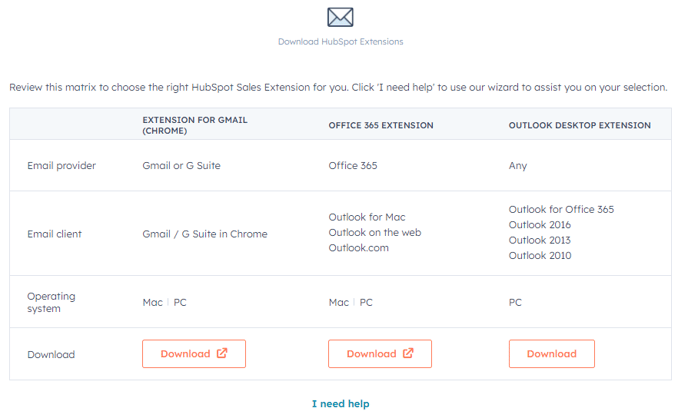Click the 'Outlook for Mac' entry
Image resolution: width=688 pixels, height=418 pixels.
coord(367,217)
